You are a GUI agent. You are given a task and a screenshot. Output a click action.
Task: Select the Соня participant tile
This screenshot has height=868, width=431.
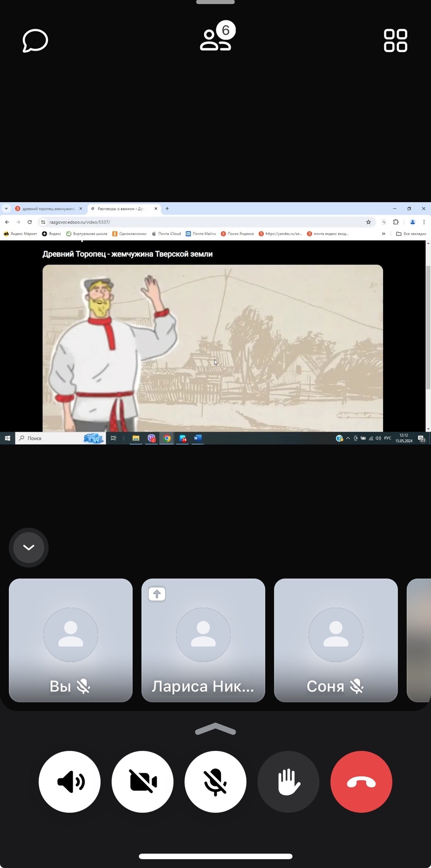336,640
